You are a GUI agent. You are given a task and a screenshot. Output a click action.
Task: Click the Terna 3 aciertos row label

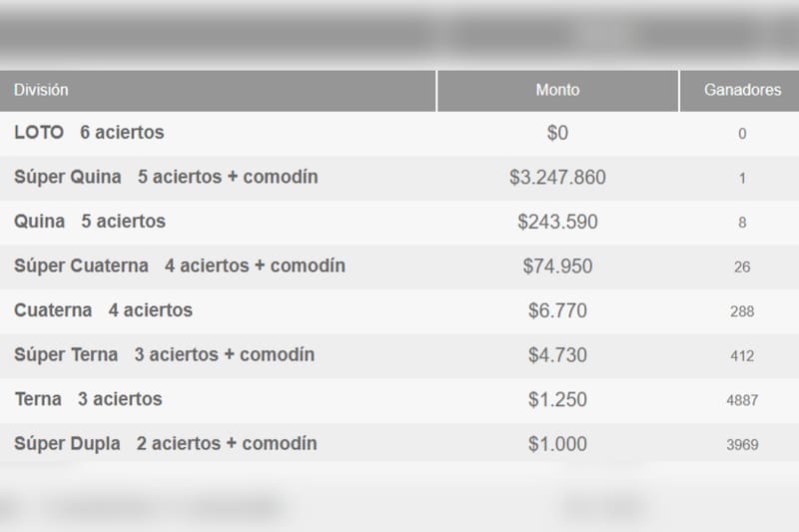(88, 399)
